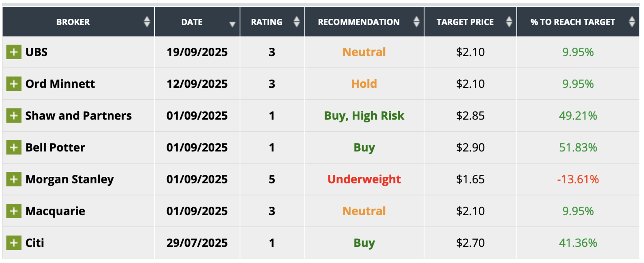Screen dimensions: 644x263
Task: Click plus icon beside Shaw and Partners
Action: pyautogui.click(x=14, y=116)
